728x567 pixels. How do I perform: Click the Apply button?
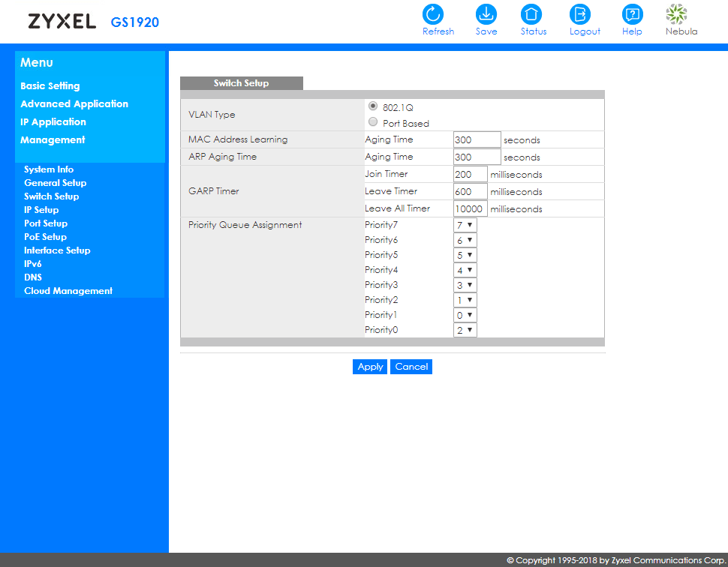370,367
